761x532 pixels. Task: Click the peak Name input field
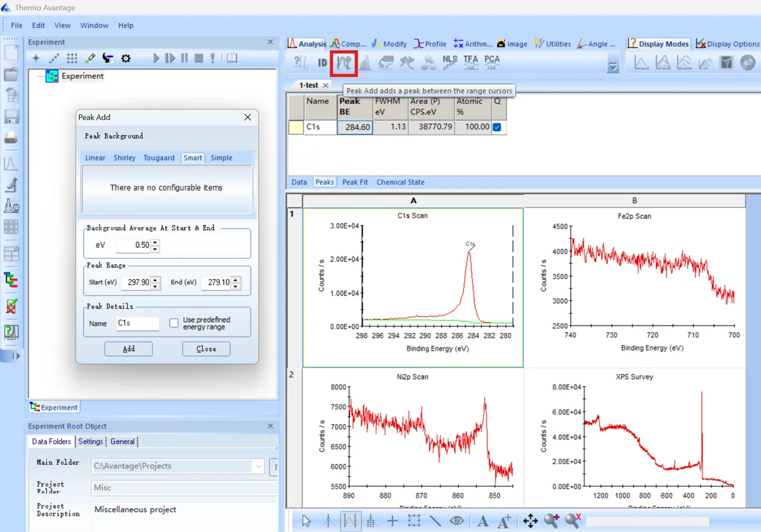[x=137, y=323]
